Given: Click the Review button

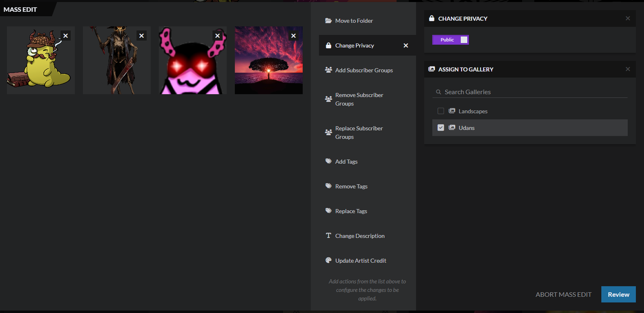Looking at the screenshot, I should (x=618, y=295).
